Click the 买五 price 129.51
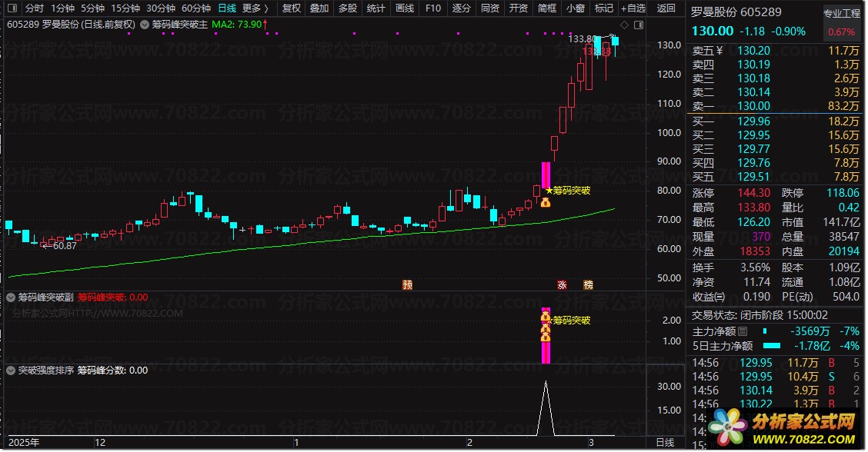 pos(753,177)
